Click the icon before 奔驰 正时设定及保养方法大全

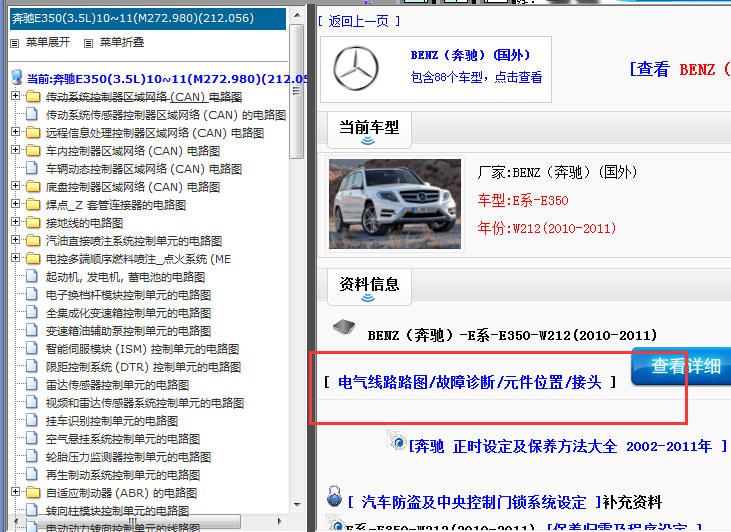pos(398,441)
